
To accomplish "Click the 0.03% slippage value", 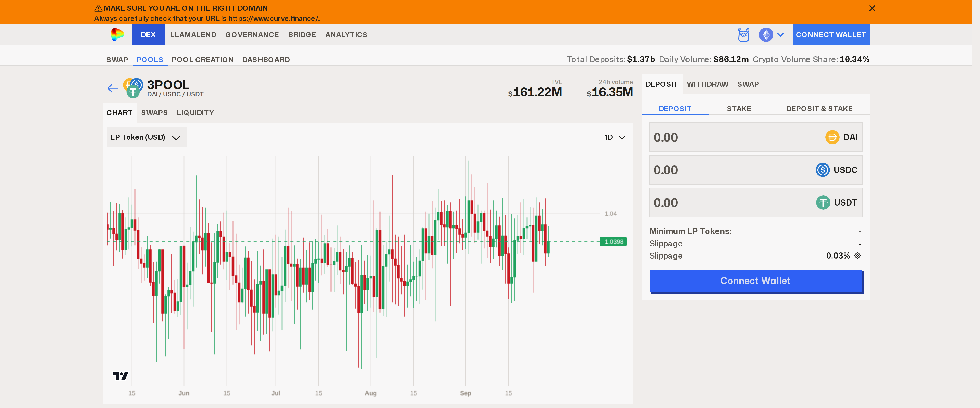I will tap(838, 256).
